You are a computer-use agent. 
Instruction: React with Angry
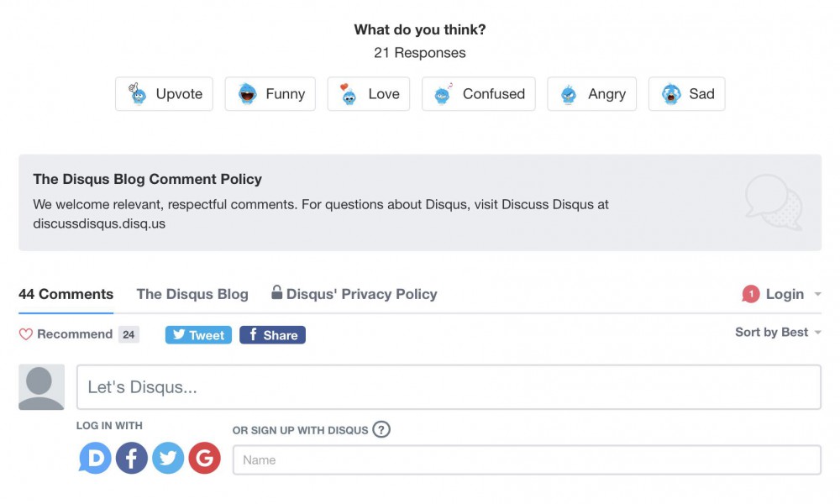tap(592, 94)
